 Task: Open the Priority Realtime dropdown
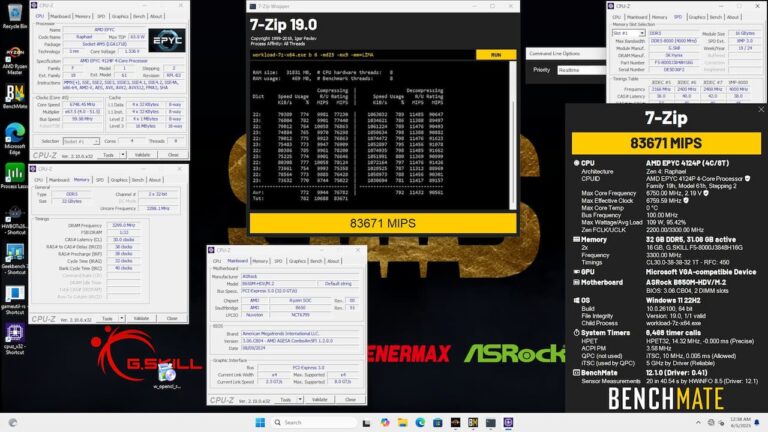581,70
